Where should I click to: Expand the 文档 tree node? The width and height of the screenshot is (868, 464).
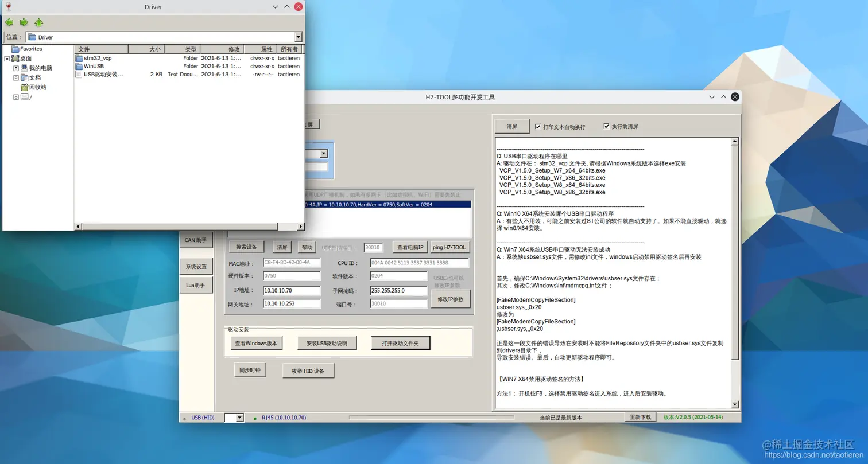16,77
